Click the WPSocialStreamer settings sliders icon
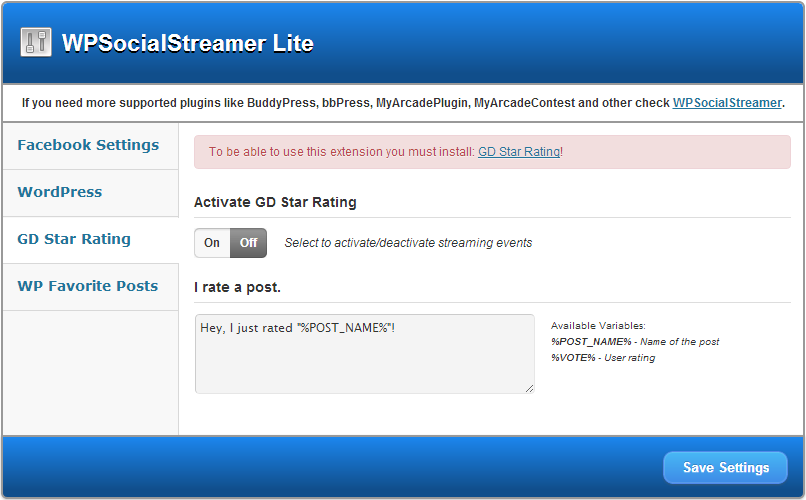This screenshot has height=500, width=806. click(36, 42)
